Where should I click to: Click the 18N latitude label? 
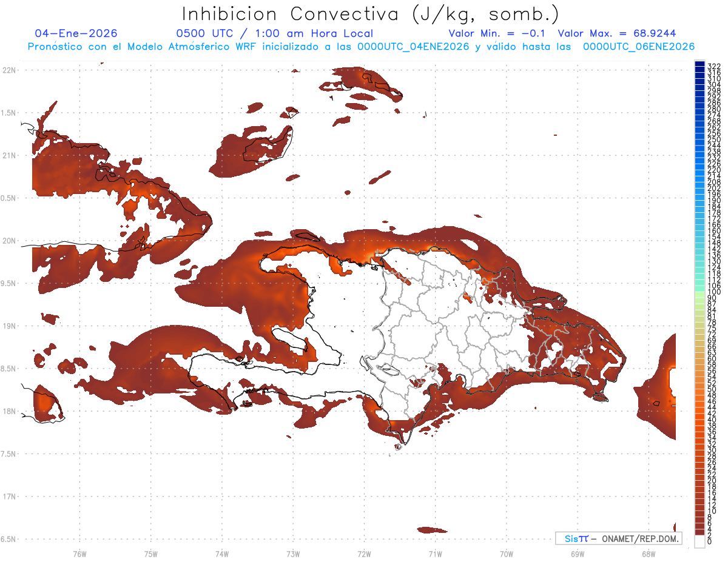pyautogui.click(x=9, y=411)
